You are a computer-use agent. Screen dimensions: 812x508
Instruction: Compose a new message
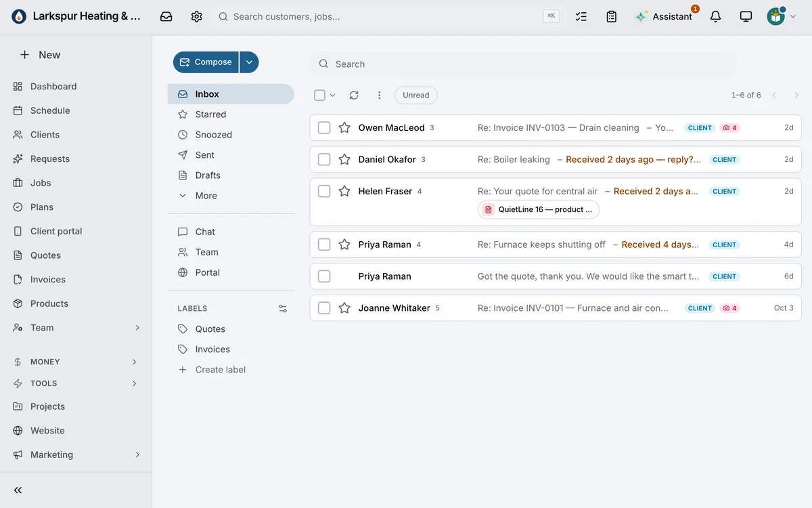tap(206, 62)
